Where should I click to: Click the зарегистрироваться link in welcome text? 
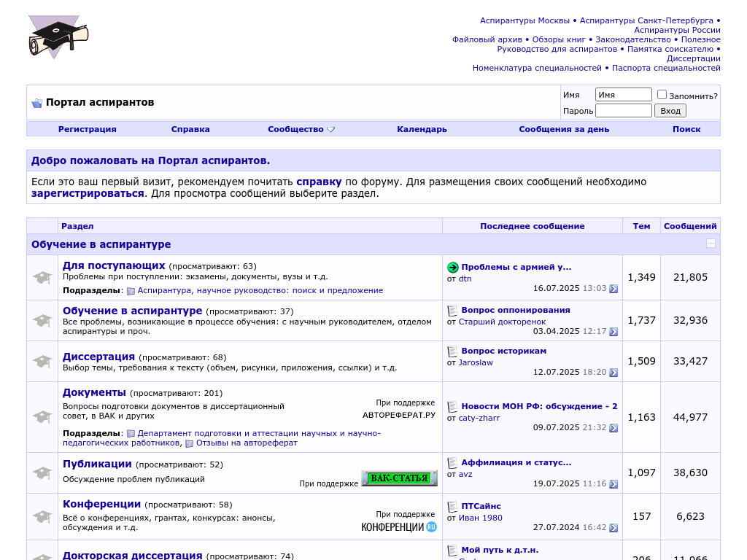click(x=88, y=193)
